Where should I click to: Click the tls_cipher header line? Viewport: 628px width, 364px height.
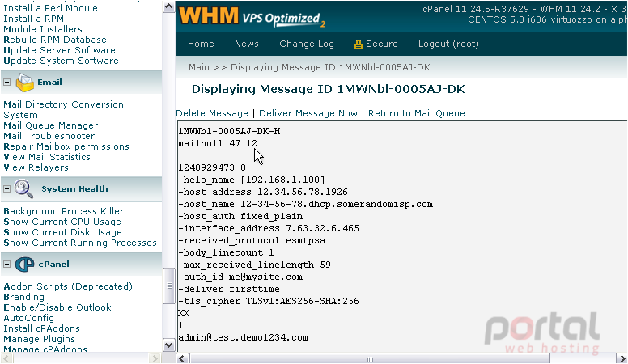pyautogui.click(x=269, y=301)
